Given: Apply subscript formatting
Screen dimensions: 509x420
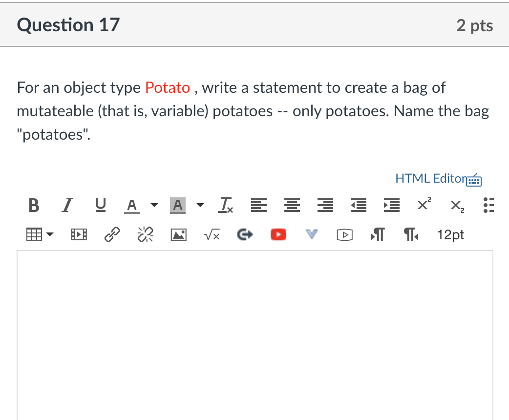Looking at the screenshot, I should (x=457, y=206).
